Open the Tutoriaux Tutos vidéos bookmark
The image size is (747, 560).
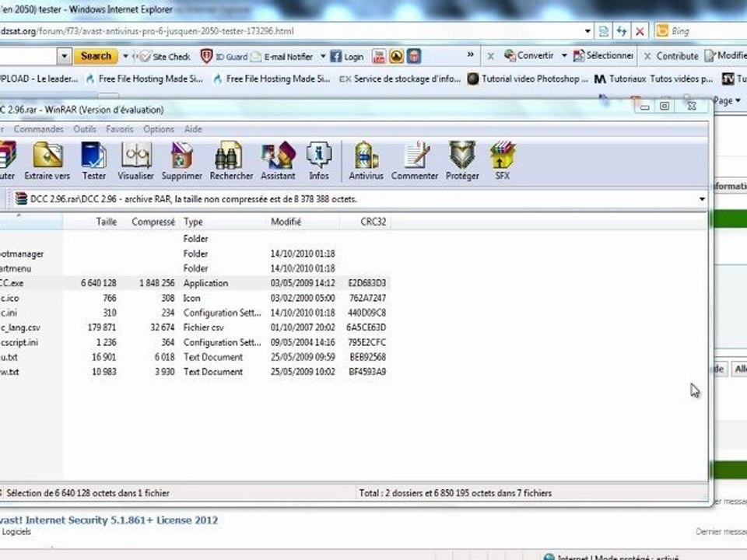[x=654, y=79]
